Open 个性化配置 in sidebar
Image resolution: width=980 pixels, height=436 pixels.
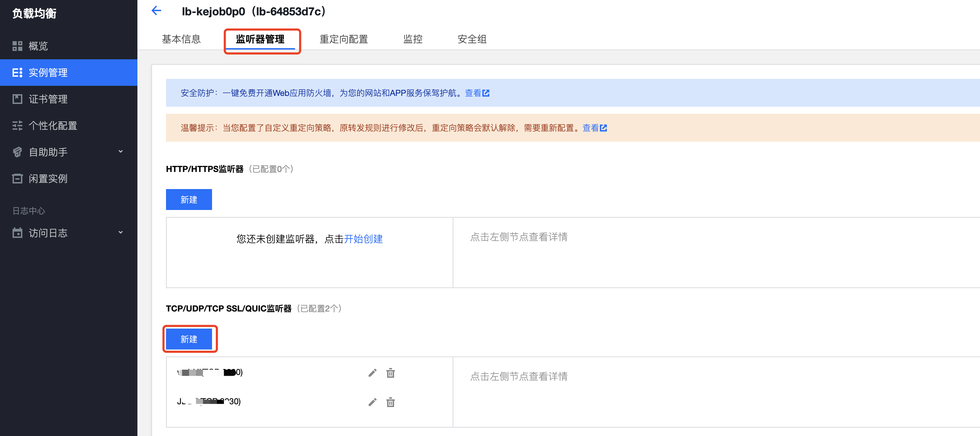[x=53, y=126]
